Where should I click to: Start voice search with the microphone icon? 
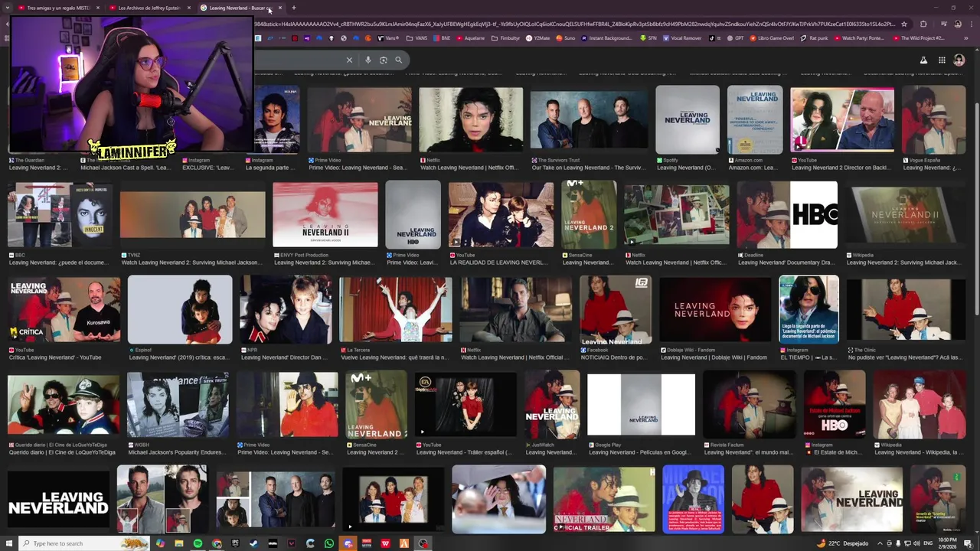tap(368, 60)
